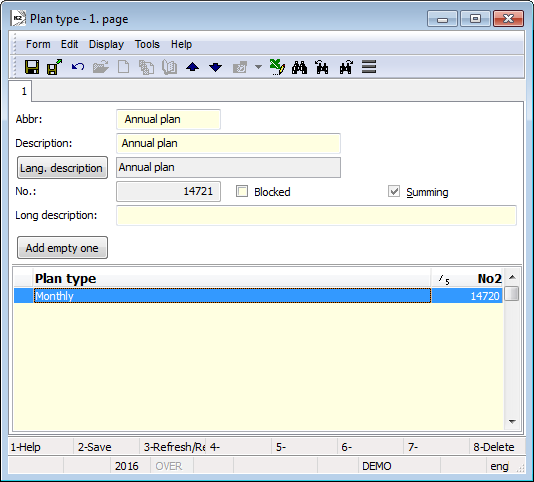This screenshot has width=534, height=482.
Task: Click the Copy pages toolbar icon
Action: click(x=146, y=67)
